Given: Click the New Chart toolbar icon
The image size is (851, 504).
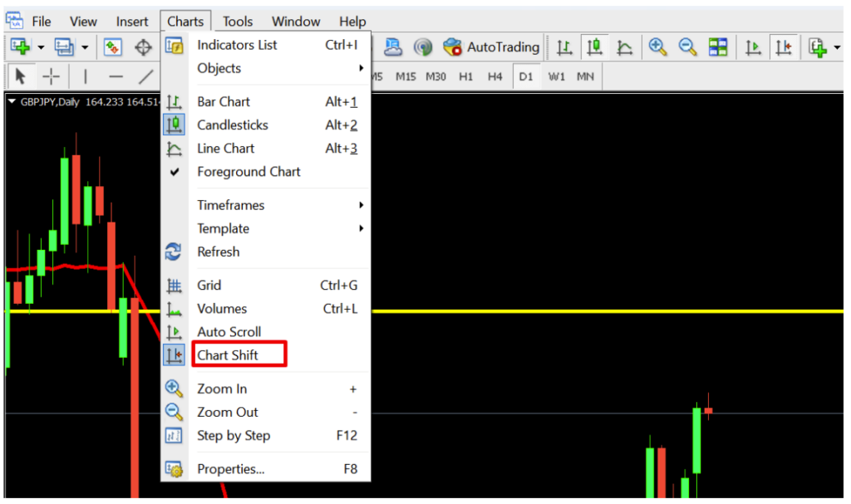Looking at the screenshot, I should tap(20, 47).
